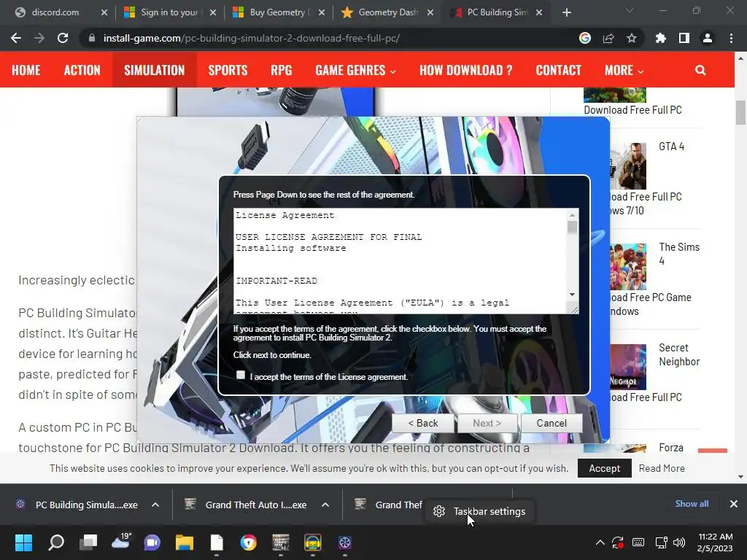Open File Explorer from taskbar

point(185,542)
